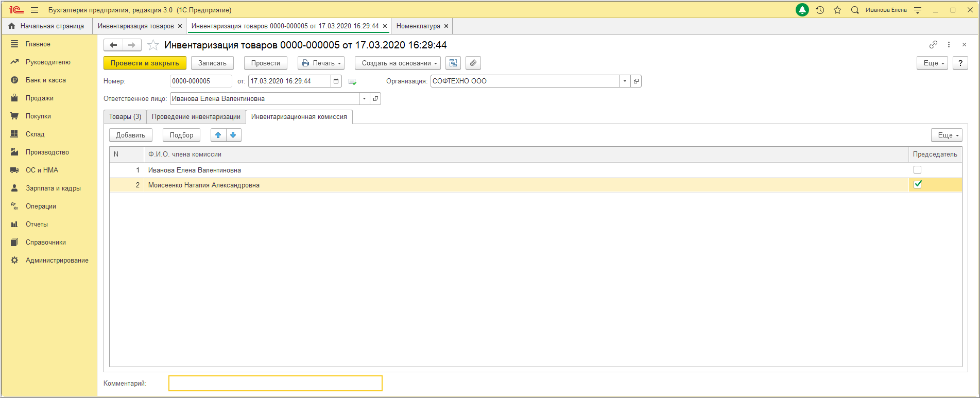Click the document movements report icon

click(453, 63)
